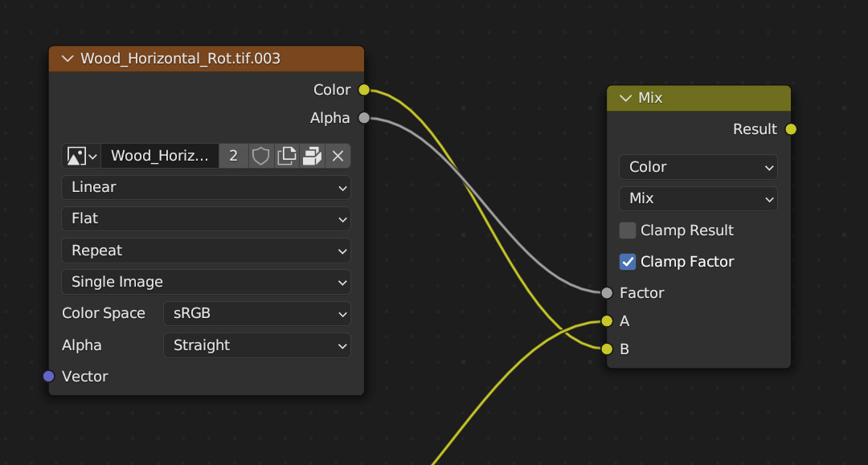Image resolution: width=868 pixels, height=465 pixels.
Task: Toggle the fake user shield icon
Action: (x=260, y=156)
